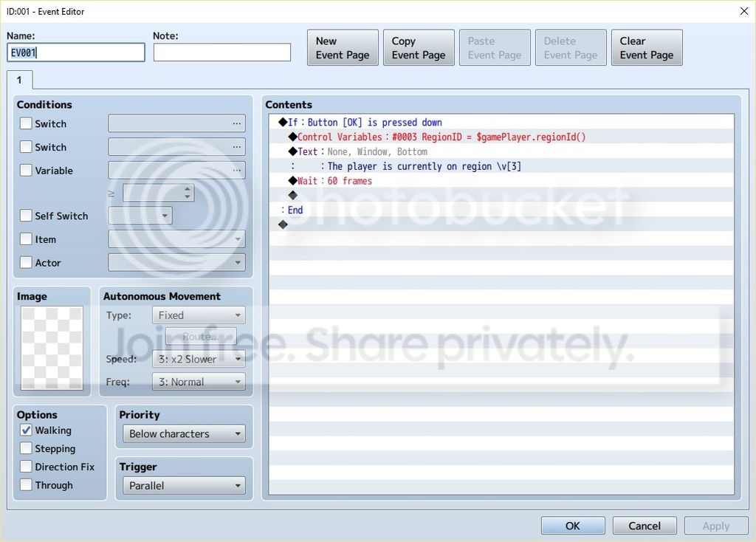Select the last empty diamond line after End
This screenshot has width=756, height=542.
pyautogui.click(x=501, y=224)
